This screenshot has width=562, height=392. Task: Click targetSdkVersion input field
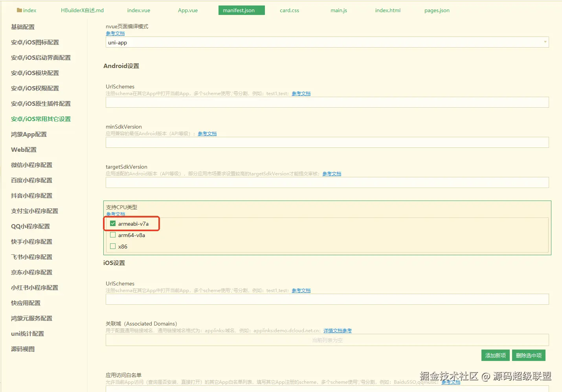[327, 182]
